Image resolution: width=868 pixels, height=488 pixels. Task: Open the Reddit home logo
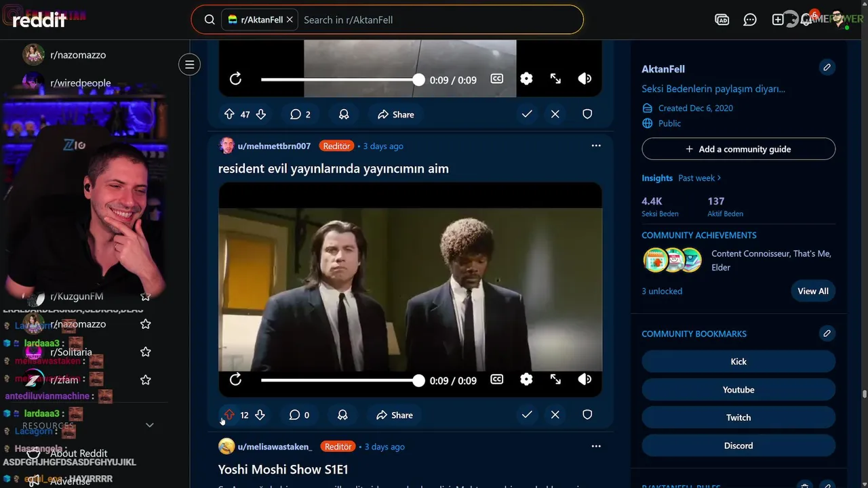pyautogui.click(x=39, y=20)
